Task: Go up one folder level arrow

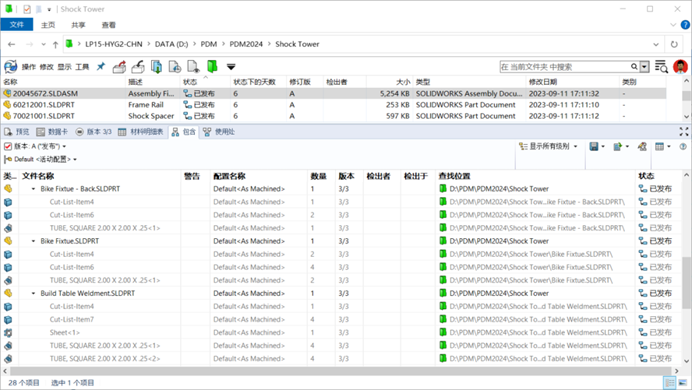Action: coord(55,44)
